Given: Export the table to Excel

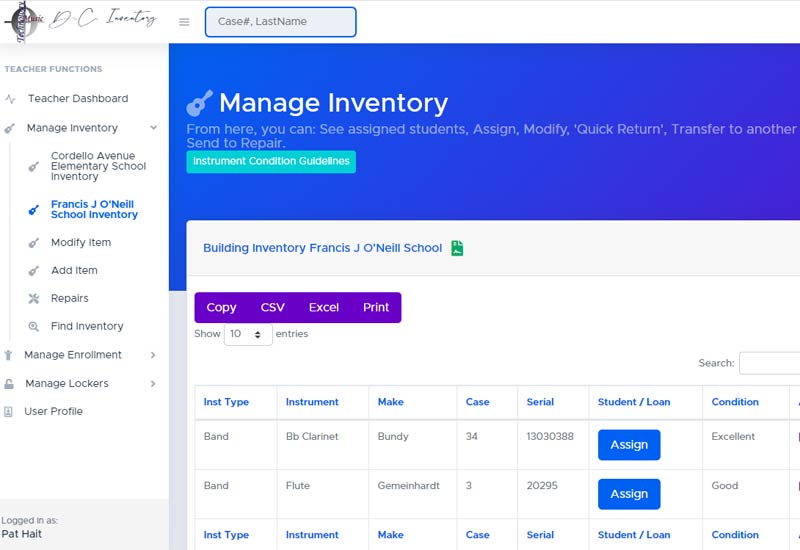Looking at the screenshot, I should (324, 308).
